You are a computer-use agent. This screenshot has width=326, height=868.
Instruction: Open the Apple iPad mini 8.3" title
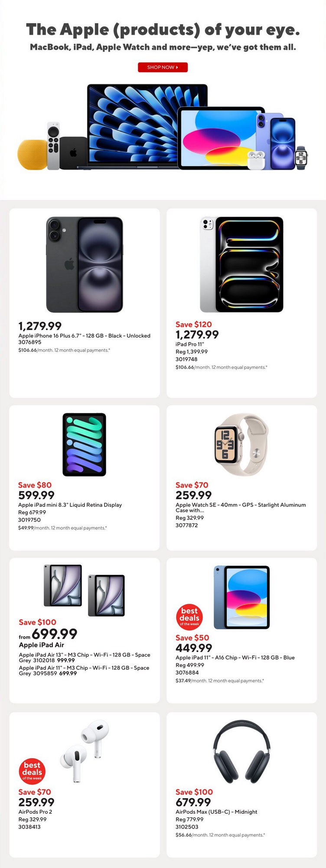[70, 505]
